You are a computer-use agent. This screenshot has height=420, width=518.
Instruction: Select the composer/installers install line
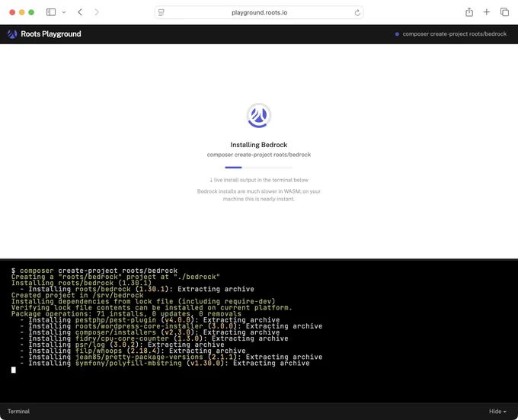coord(150,332)
